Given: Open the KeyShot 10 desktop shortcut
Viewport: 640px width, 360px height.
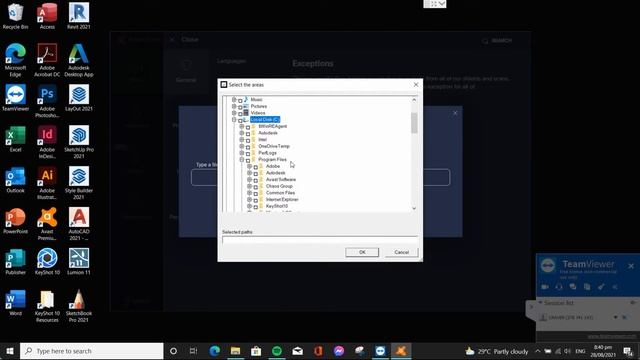Looking at the screenshot, I should point(47,262).
